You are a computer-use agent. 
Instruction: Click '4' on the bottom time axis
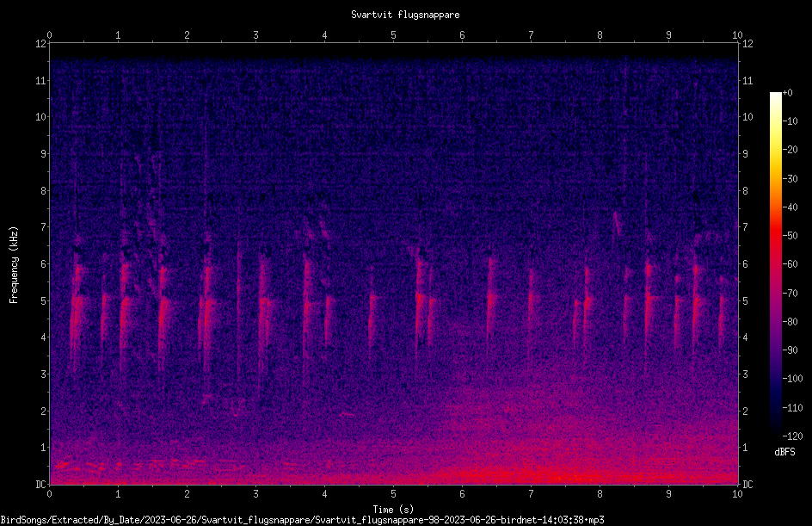pos(324,494)
